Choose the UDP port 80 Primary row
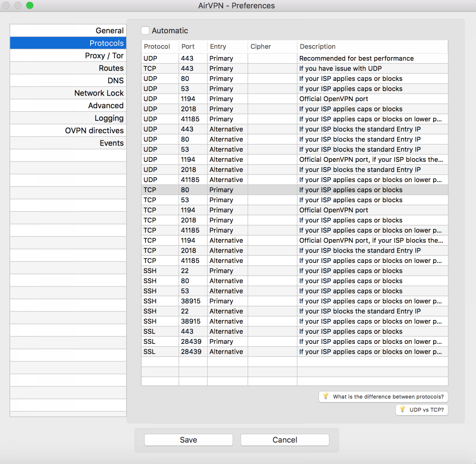This screenshot has width=476, height=464. (x=295, y=79)
